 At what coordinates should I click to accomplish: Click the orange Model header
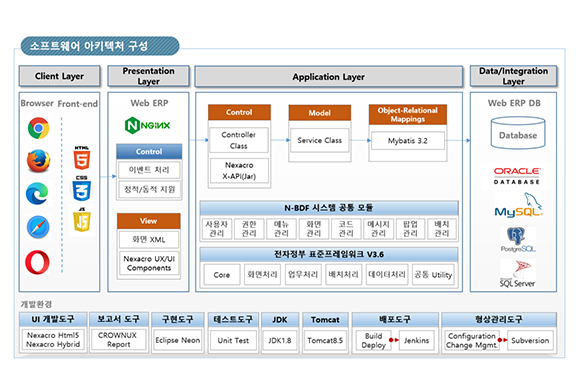320,113
